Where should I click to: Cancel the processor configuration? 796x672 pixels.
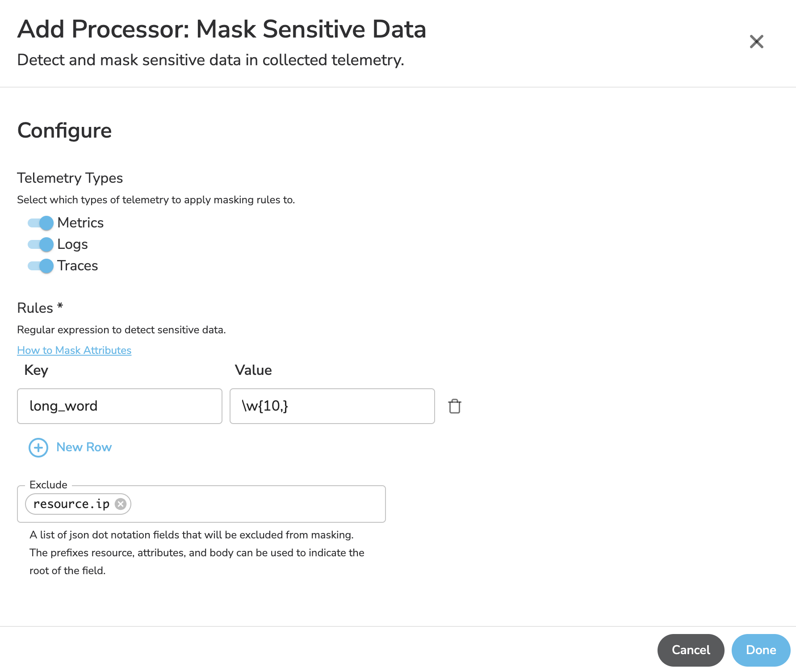coord(691,650)
